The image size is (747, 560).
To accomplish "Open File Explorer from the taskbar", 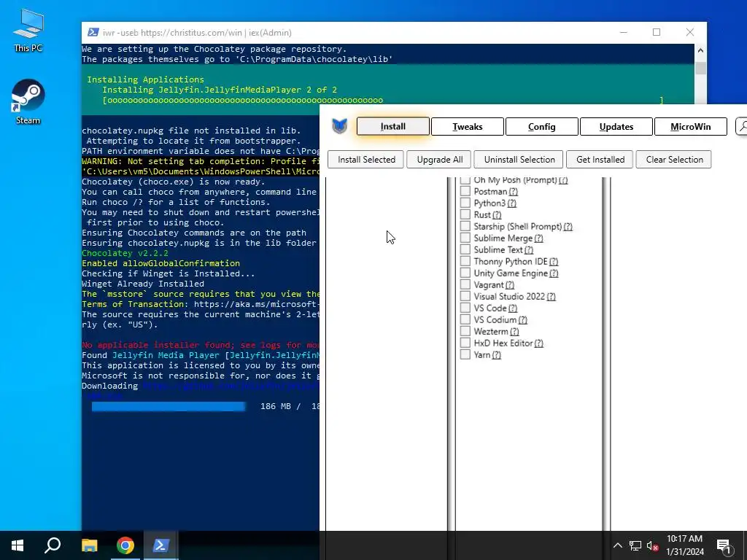I will 89,545.
